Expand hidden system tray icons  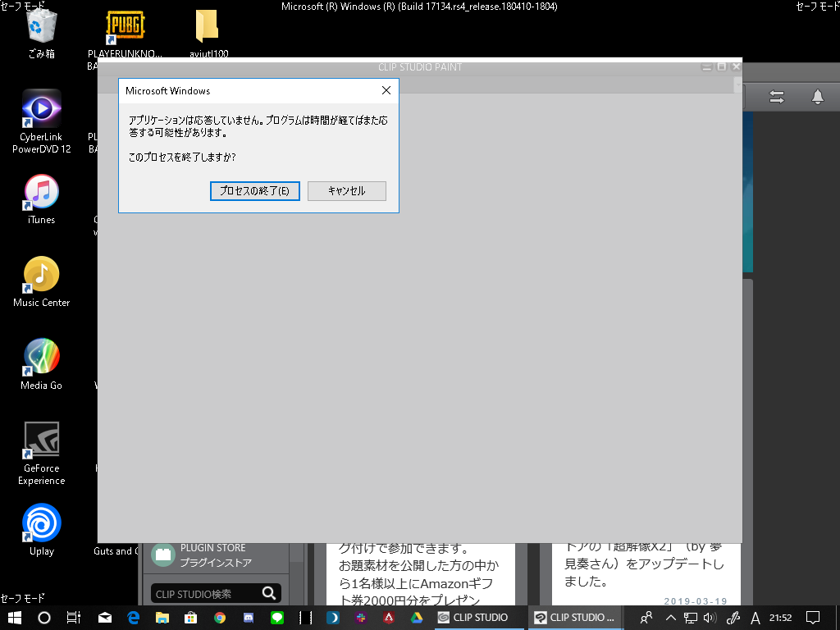[x=671, y=618]
